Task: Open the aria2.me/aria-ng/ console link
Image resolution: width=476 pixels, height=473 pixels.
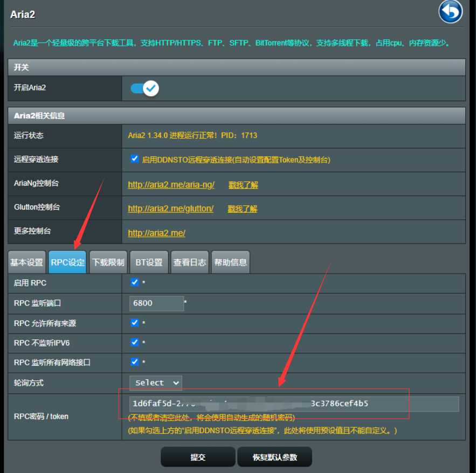Action: (171, 185)
